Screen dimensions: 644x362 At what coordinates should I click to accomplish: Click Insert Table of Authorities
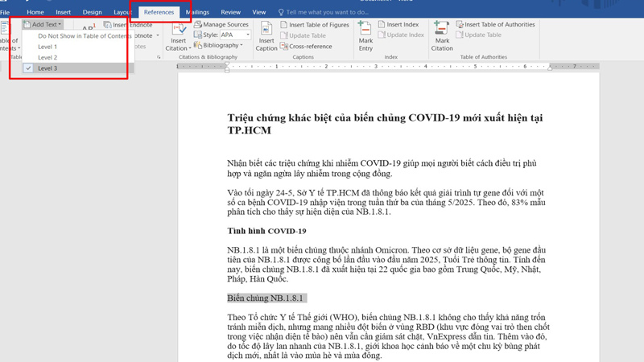point(495,25)
